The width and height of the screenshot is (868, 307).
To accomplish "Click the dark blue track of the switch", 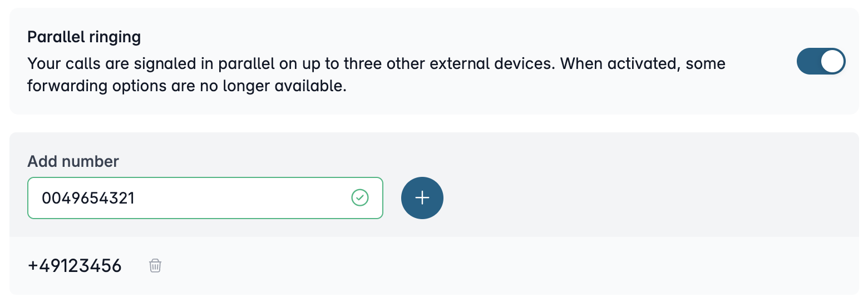I will (808, 61).
